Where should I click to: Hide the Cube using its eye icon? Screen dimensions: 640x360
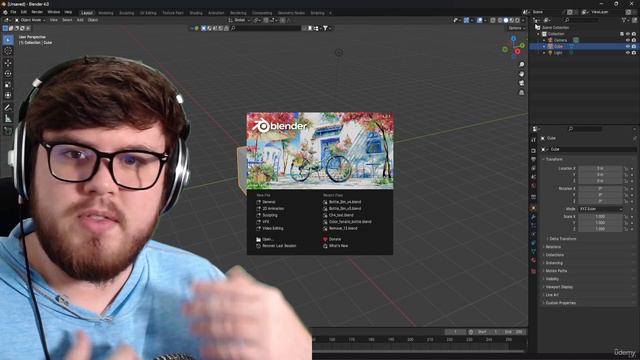point(628,47)
